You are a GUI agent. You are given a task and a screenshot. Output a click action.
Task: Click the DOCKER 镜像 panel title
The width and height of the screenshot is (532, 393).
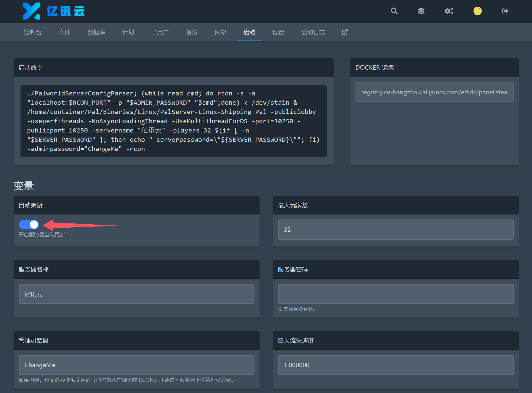pyautogui.click(x=375, y=68)
